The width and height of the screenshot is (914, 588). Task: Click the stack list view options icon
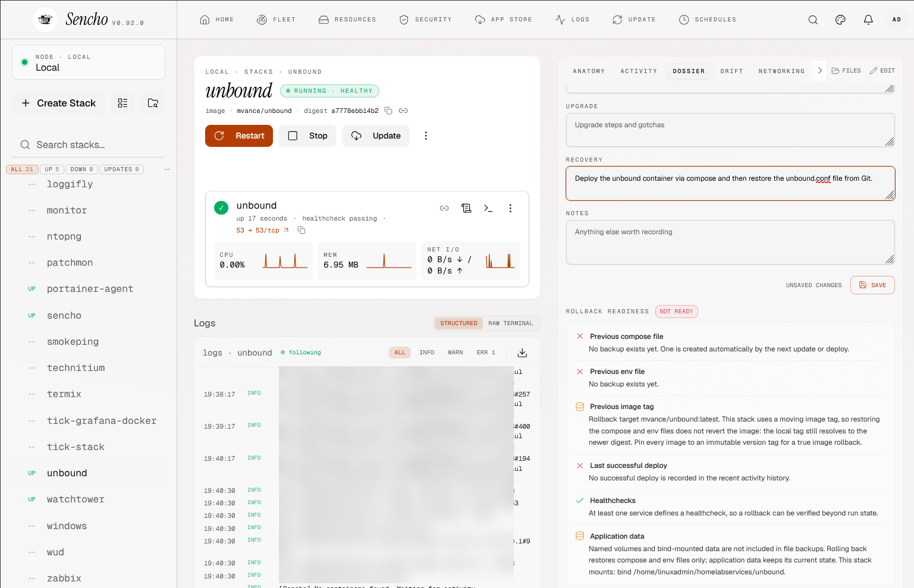coord(123,103)
